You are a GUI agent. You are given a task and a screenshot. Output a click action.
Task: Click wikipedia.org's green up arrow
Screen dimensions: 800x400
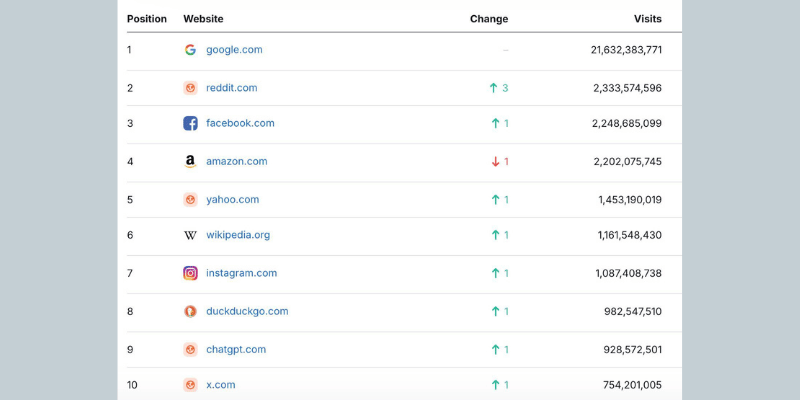tap(495, 235)
